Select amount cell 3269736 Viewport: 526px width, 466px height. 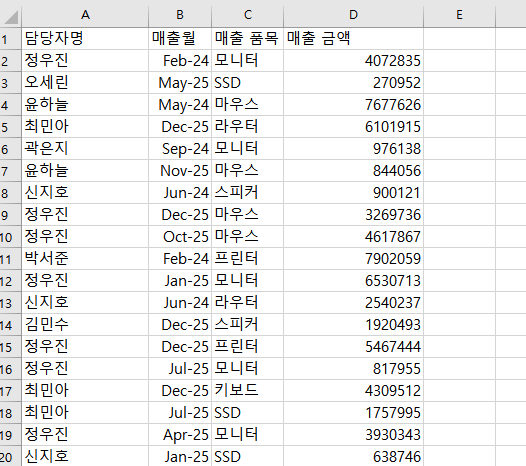353,215
